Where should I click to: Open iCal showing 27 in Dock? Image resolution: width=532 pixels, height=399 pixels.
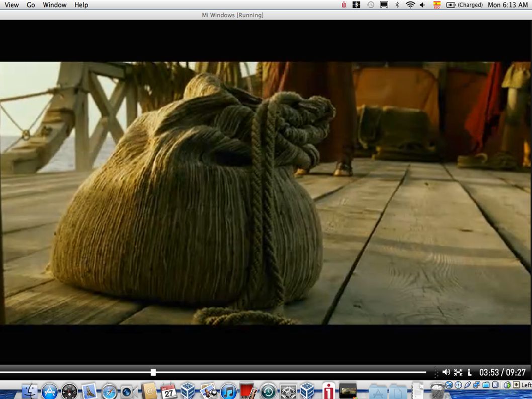click(168, 391)
